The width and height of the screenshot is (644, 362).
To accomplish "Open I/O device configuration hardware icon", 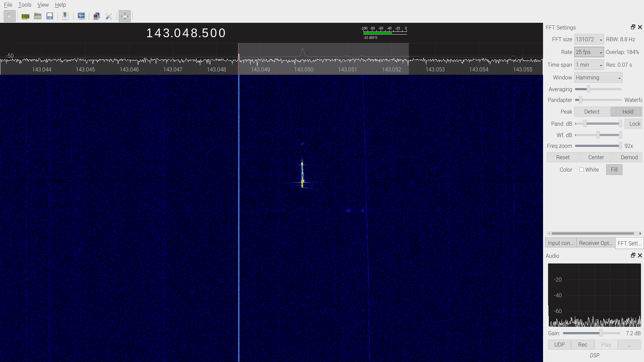I will 25,16.
